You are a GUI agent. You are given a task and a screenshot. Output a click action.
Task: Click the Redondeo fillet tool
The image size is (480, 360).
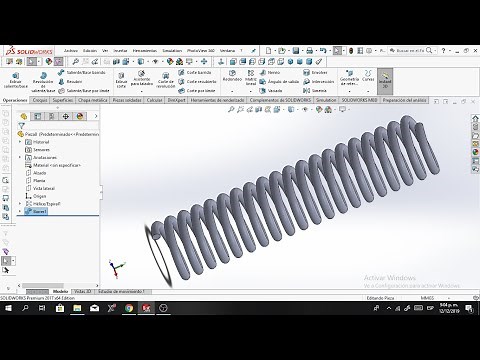pyautogui.click(x=232, y=76)
